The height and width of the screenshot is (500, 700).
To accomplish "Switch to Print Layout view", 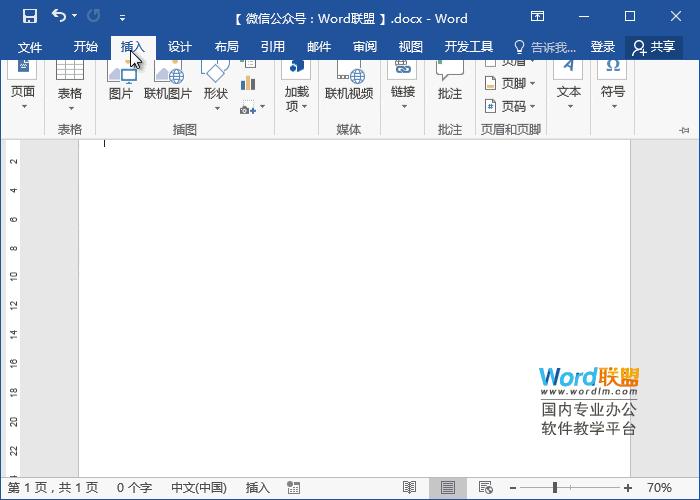I will tap(448, 488).
